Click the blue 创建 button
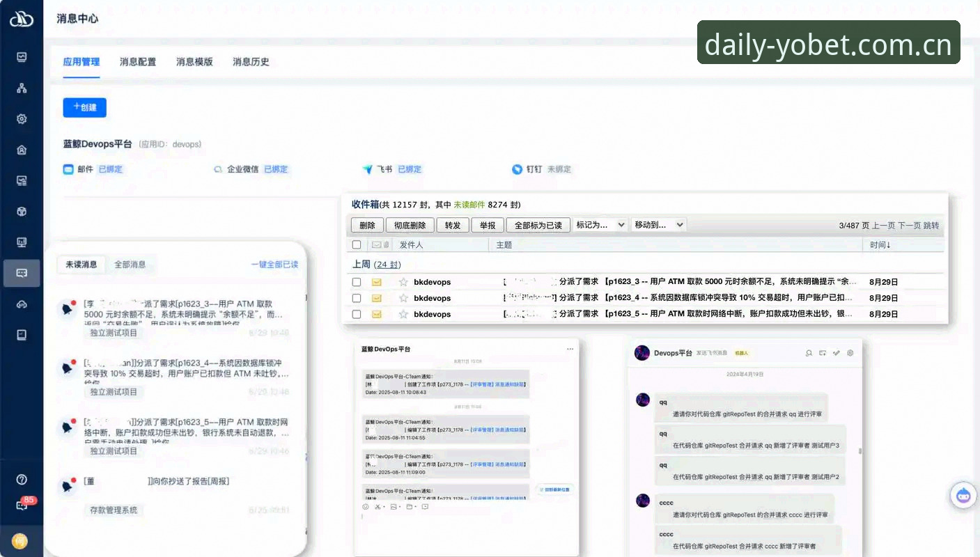 point(85,108)
